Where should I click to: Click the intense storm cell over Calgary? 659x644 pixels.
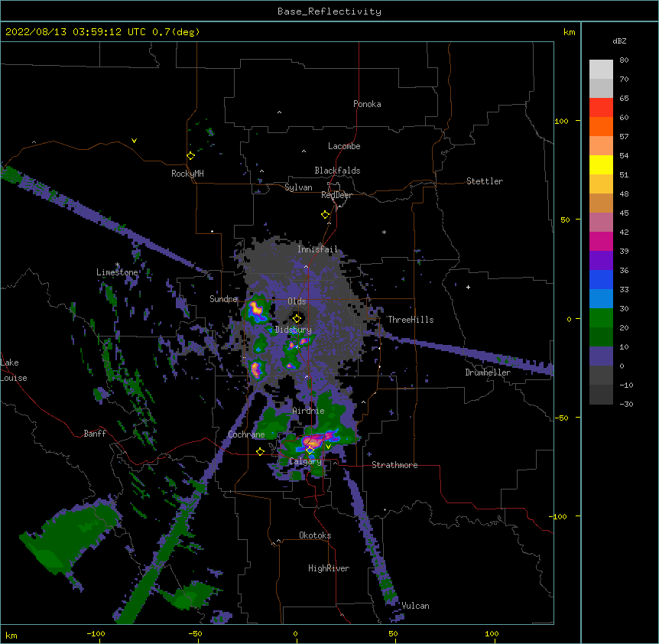(313, 442)
